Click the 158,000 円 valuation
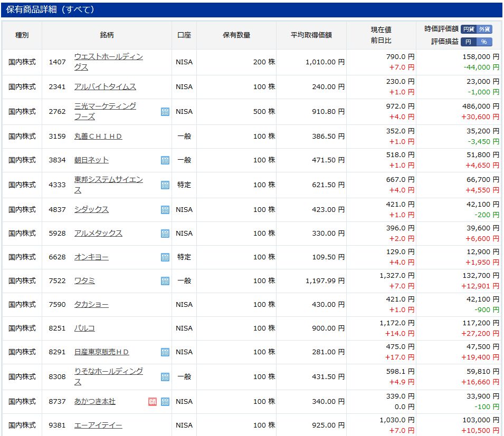 [481, 57]
